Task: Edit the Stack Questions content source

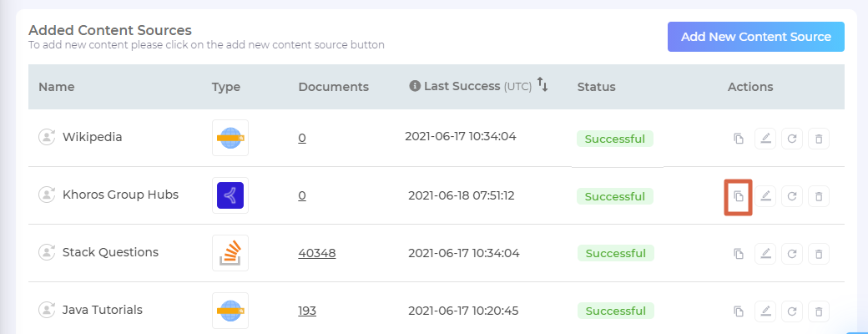Action: tap(765, 253)
